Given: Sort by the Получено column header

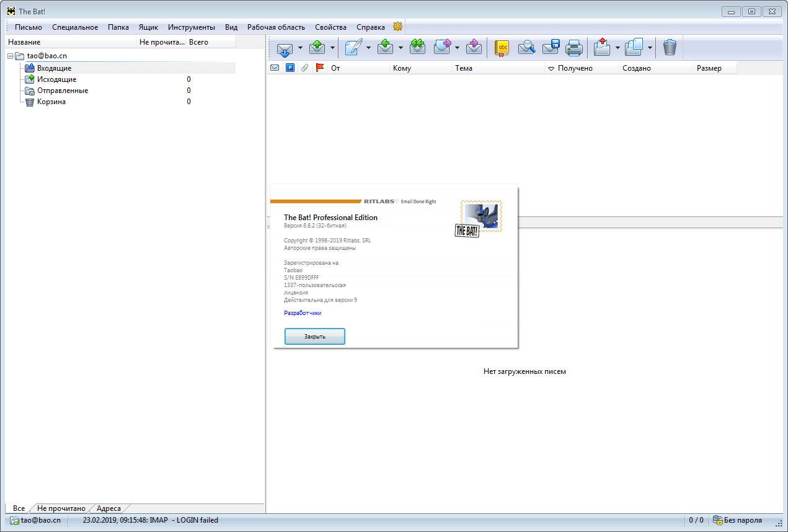Looking at the screenshot, I should click(582, 68).
